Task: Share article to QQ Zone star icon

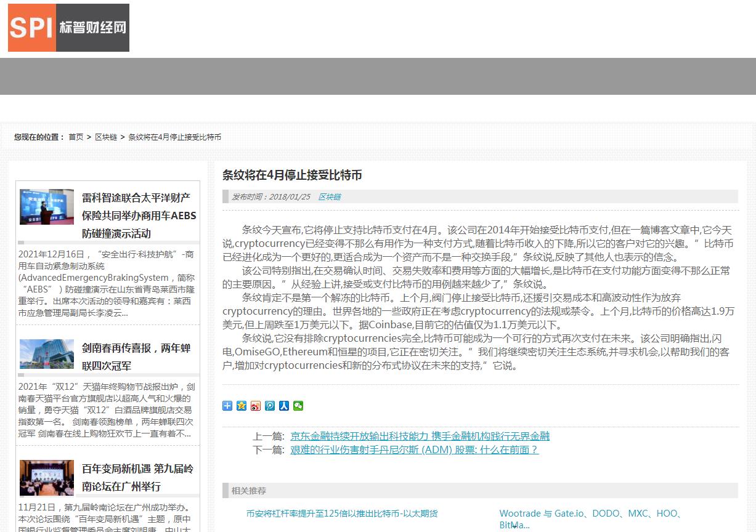Action: [x=242, y=406]
